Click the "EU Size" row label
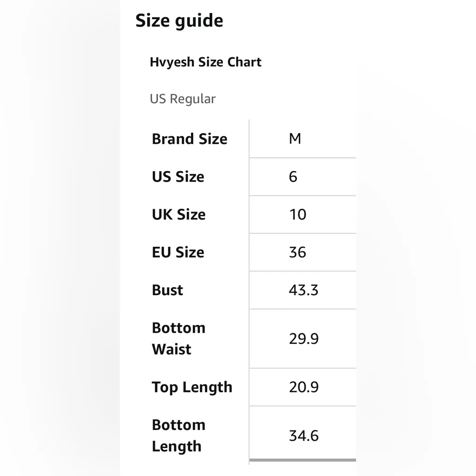476x476 pixels. point(178,252)
